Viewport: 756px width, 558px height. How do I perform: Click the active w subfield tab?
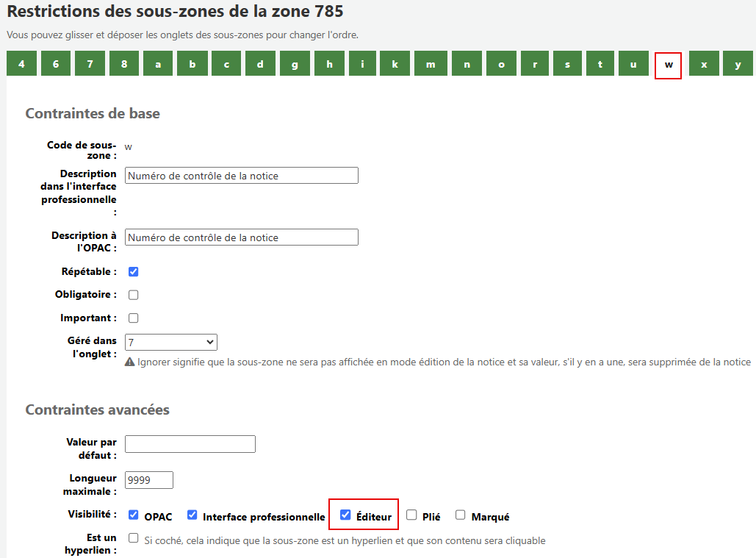(x=668, y=65)
